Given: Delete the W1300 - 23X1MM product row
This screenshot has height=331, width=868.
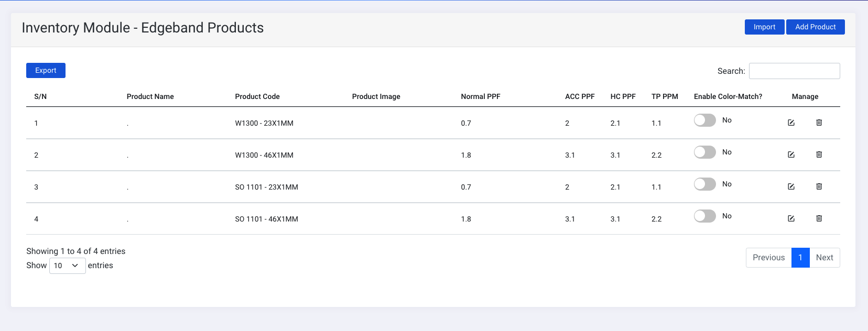Looking at the screenshot, I should pyautogui.click(x=819, y=123).
